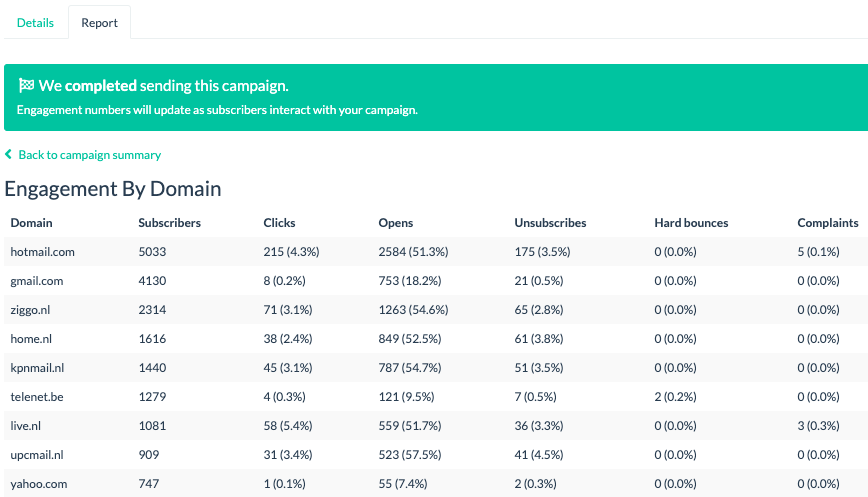The height and width of the screenshot is (497, 868).
Task: Select the home.nl domain cell
Action: tap(31, 339)
